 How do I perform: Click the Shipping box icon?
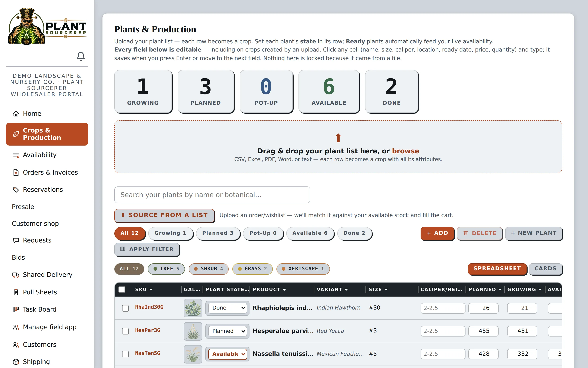click(16, 362)
